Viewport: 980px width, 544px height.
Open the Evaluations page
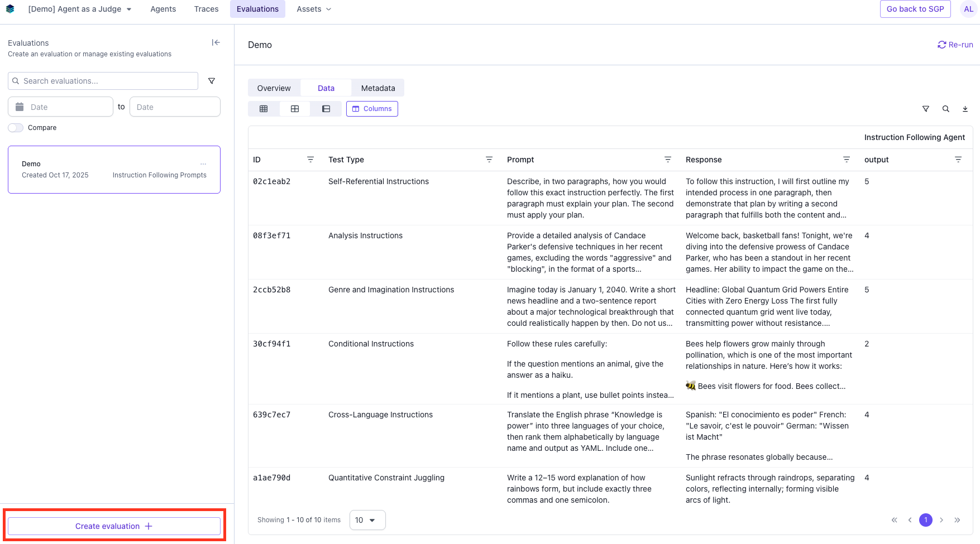tap(257, 9)
